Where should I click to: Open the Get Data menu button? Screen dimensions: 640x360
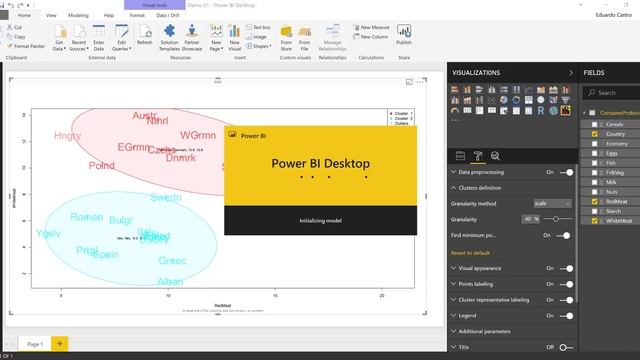[60, 38]
